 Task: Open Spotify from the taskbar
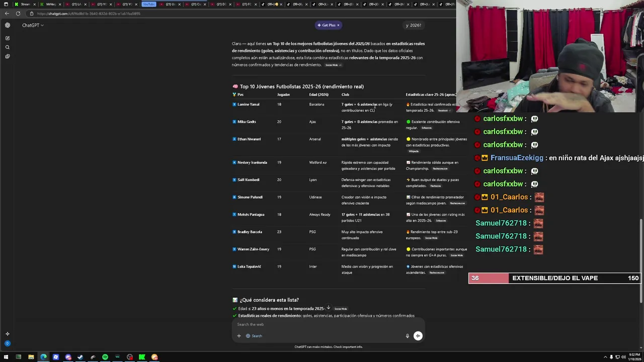point(105,357)
